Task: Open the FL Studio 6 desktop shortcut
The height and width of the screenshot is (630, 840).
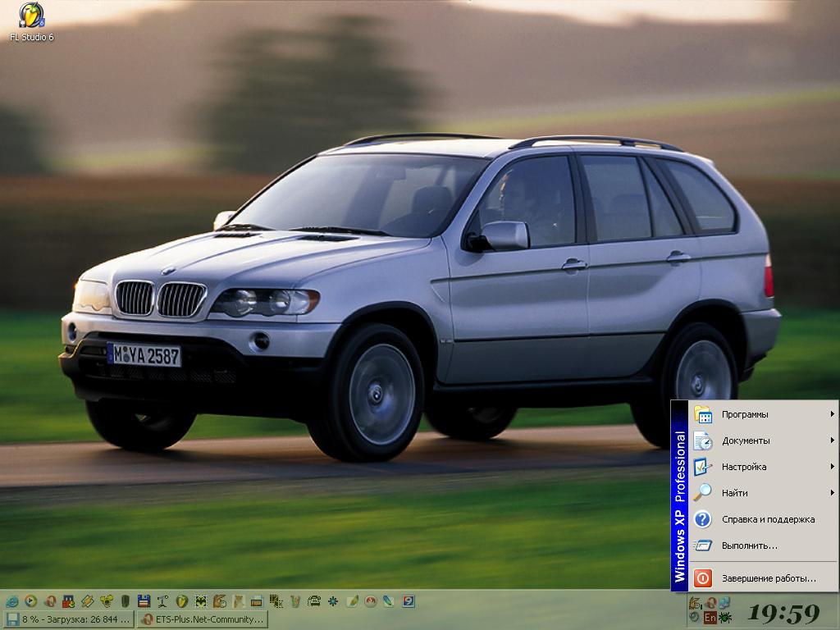Action: [x=31, y=16]
